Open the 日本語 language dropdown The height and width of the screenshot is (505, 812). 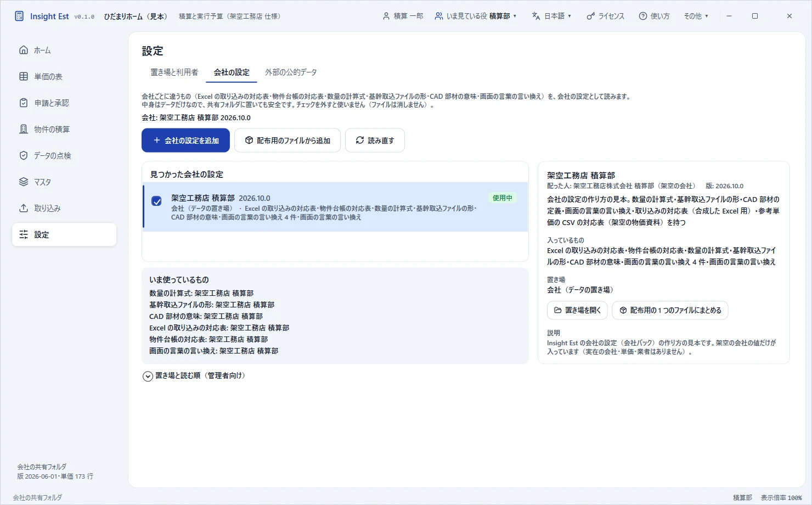[551, 16]
